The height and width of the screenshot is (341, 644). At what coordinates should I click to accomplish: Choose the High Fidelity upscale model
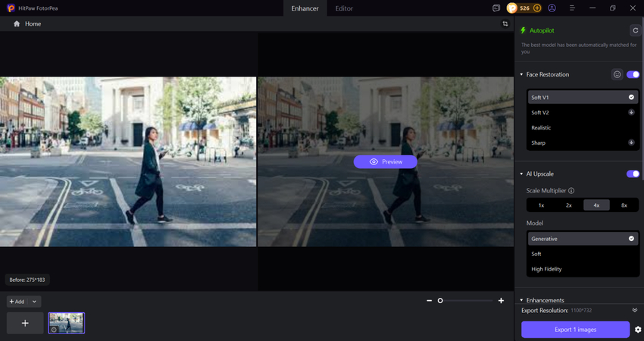coord(583,269)
